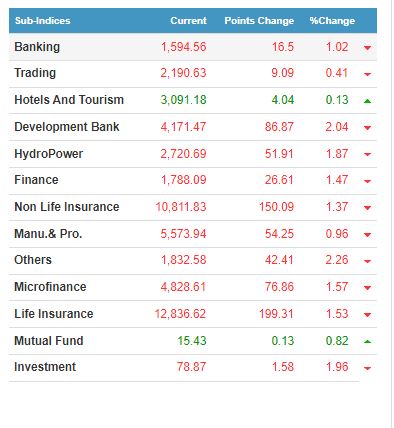Click the Current column header

(x=188, y=21)
